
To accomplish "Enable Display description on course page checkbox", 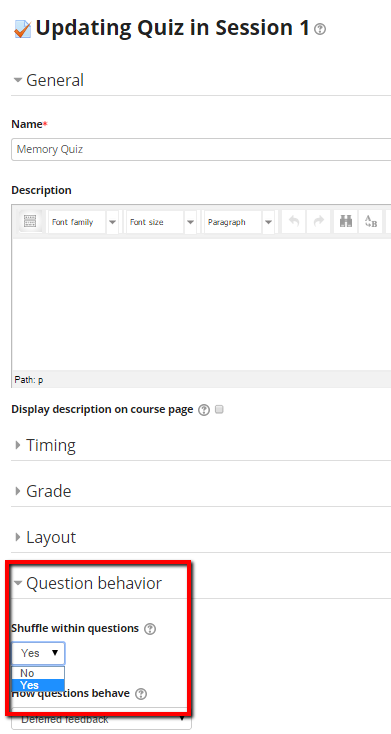I will click(219, 410).
